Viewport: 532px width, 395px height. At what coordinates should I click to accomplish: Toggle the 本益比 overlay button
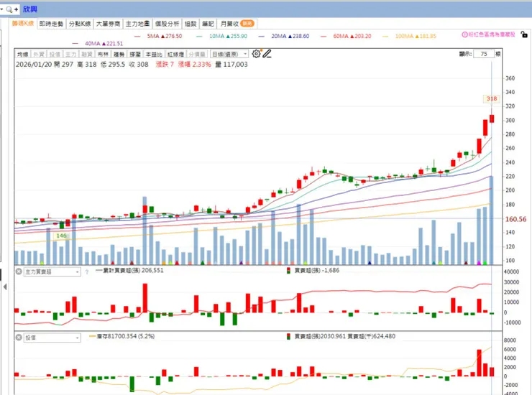[x=154, y=55]
